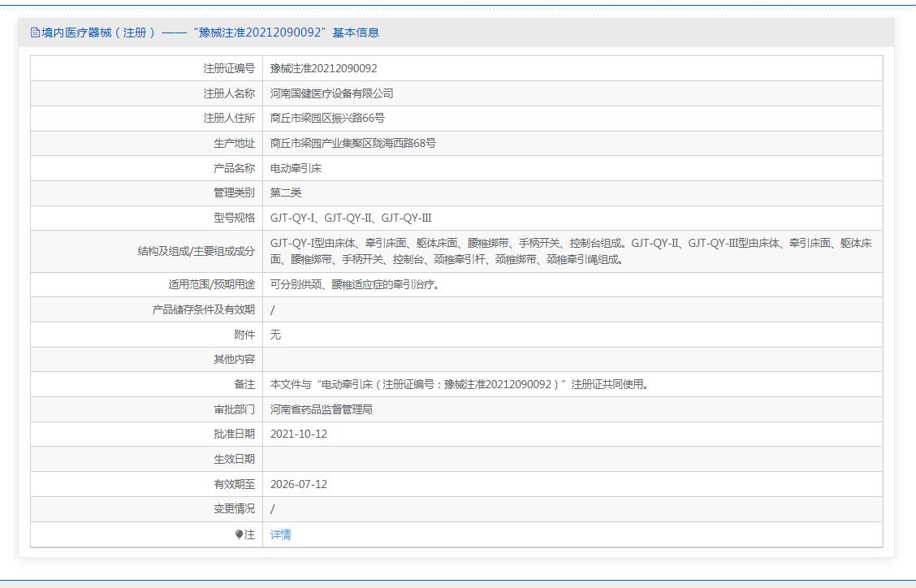This screenshot has height=588, width=916.
Task: Open the 详情 link
Action: (280, 534)
